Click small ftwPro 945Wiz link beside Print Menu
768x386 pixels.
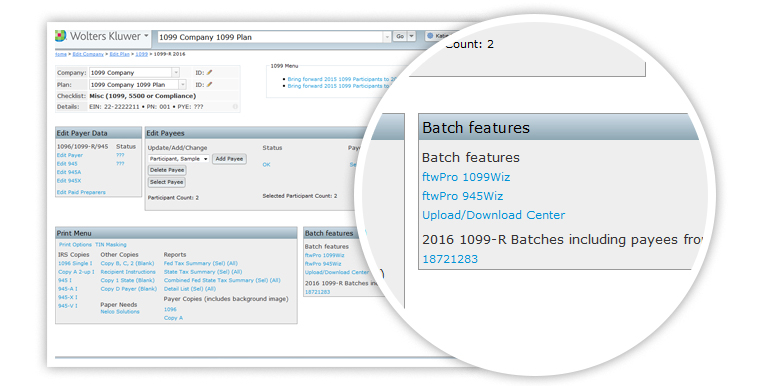click(x=323, y=264)
